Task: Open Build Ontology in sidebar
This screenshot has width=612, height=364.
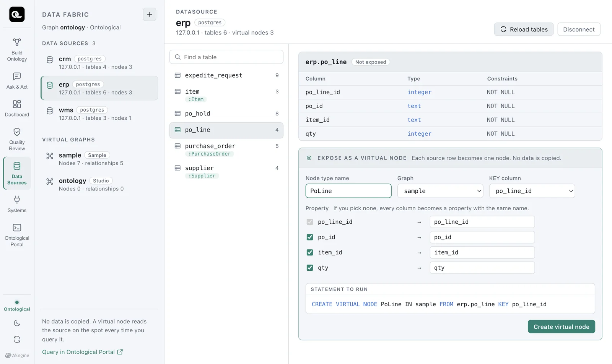Action: point(17,50)
